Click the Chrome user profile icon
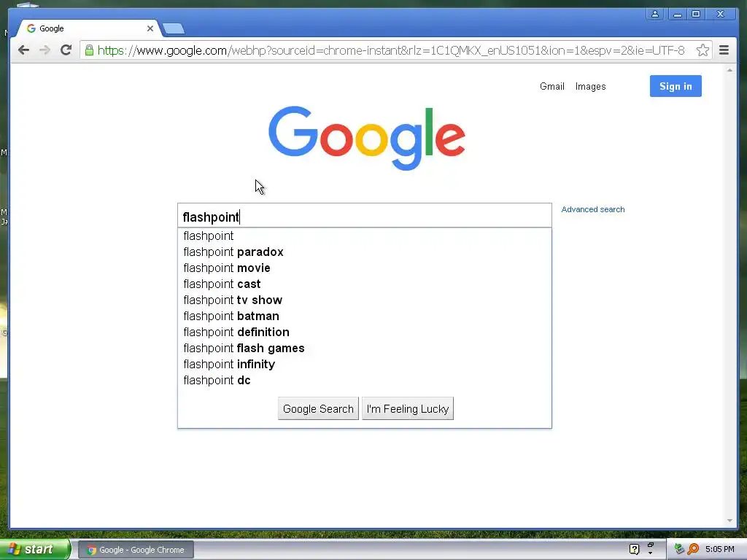This screenshot has width=747, height=560. click(655, 15)
